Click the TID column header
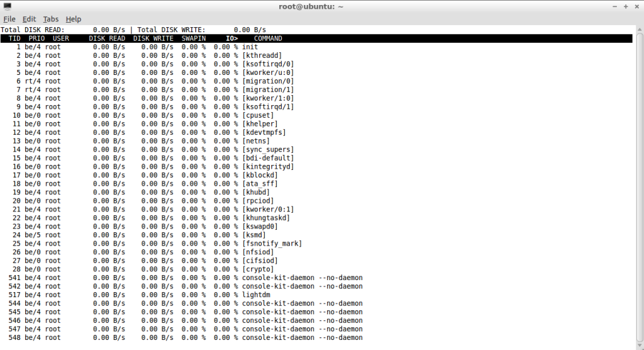Viewport: 644px width, 350px height. coord(14,38)
